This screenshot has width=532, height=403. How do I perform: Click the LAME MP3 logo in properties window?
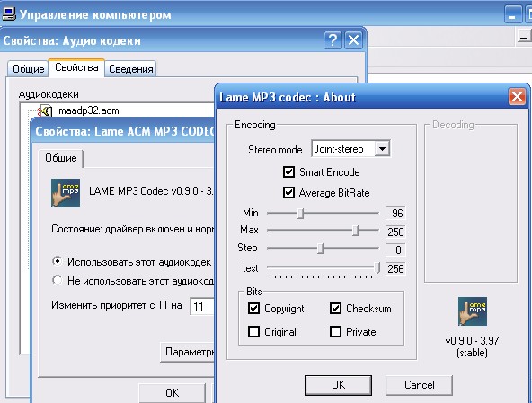click(x=66, y=193)
